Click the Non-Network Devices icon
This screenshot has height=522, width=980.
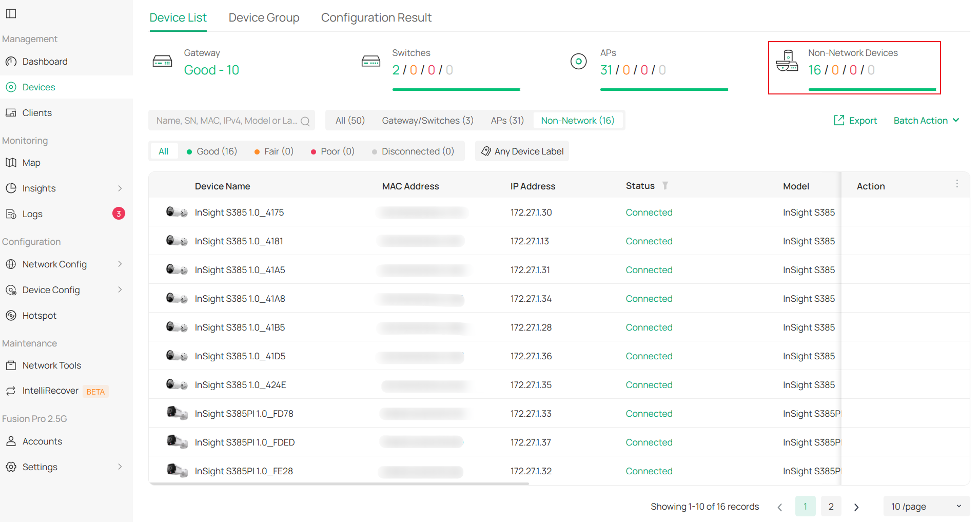(x=787, y=60)
